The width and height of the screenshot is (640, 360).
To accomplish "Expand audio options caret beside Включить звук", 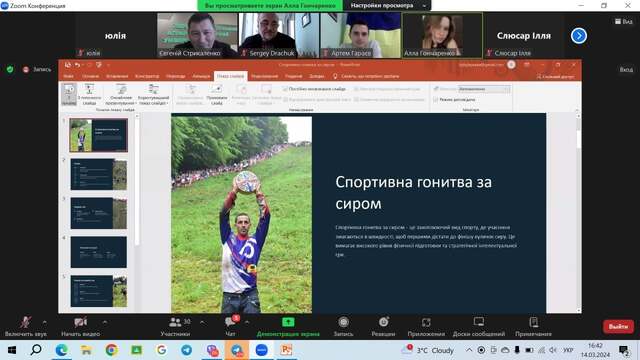I will pyautogui.click(x=44, y=322).
